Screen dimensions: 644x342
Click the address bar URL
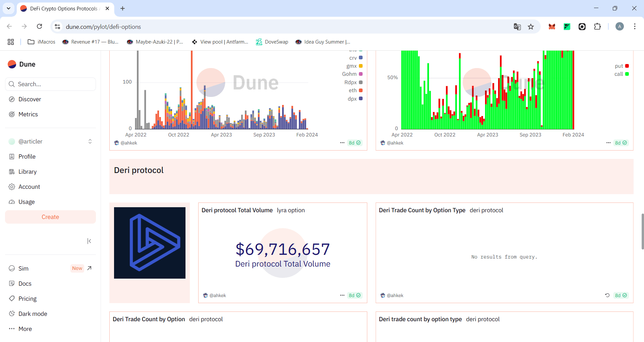(103, 26)
